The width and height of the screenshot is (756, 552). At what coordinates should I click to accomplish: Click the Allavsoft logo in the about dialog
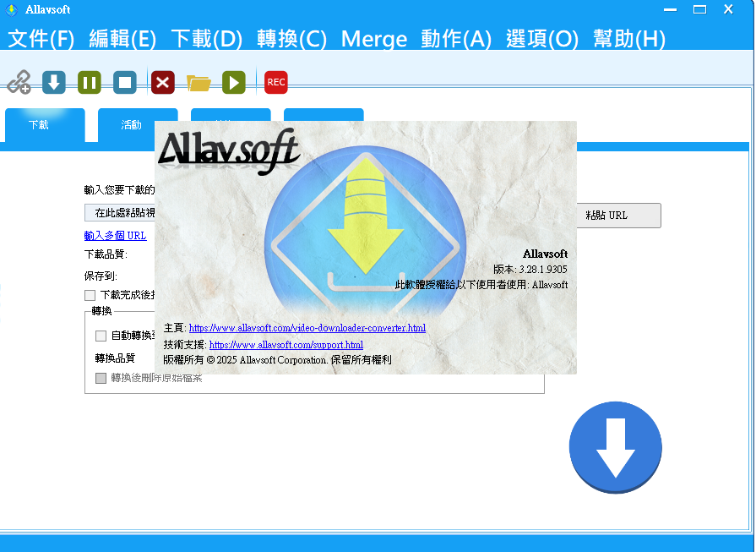pyautogui.click(x=230, y=151)
